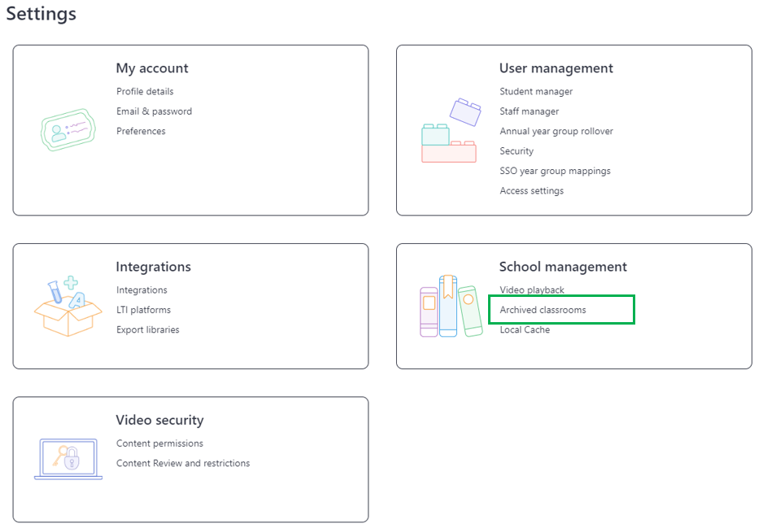Open Video playback settings
Screen dimensions: 763x532
[x=532, y=290]
